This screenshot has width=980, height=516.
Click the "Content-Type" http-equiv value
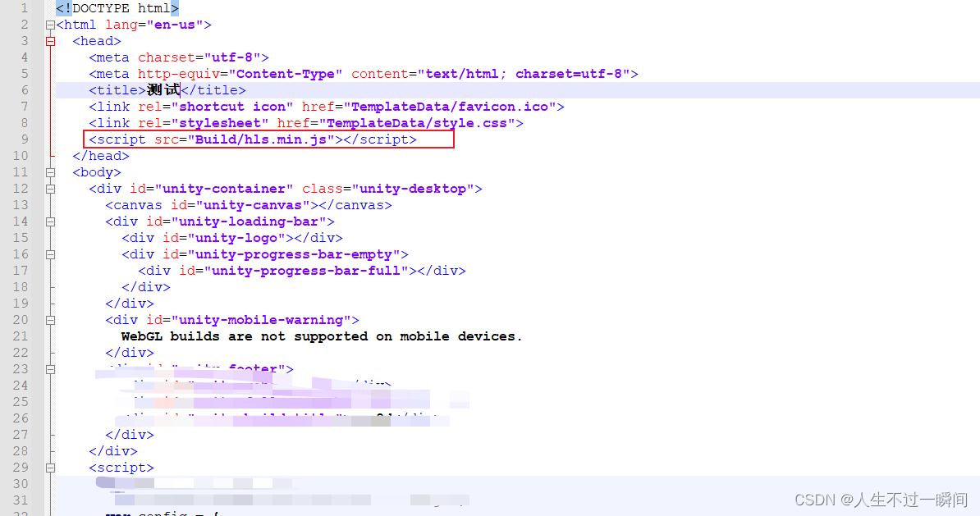286,74
